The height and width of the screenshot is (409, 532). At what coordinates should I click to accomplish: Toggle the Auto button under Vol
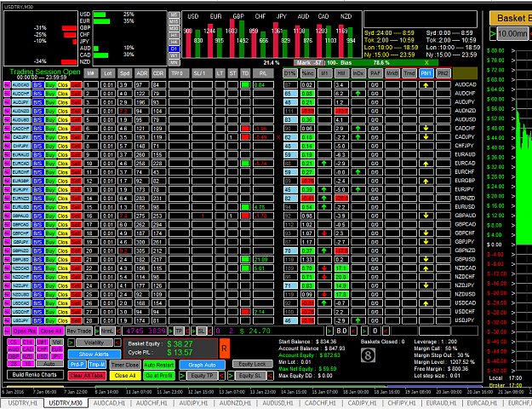point(49,364)
